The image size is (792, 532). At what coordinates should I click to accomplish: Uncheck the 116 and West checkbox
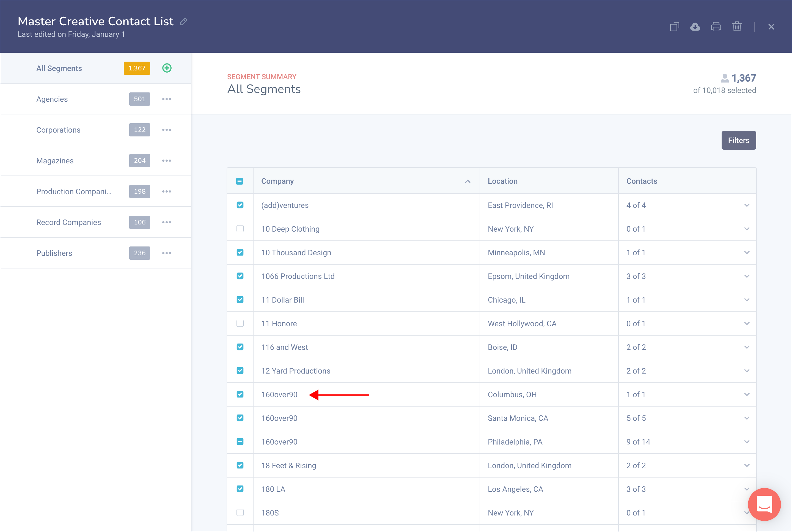pos(240,347)
